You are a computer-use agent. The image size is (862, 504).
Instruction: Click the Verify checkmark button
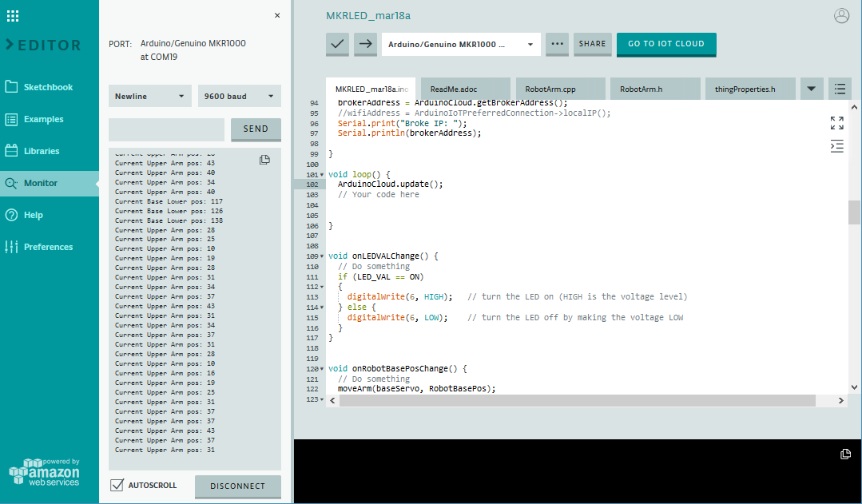pos(337,44)
